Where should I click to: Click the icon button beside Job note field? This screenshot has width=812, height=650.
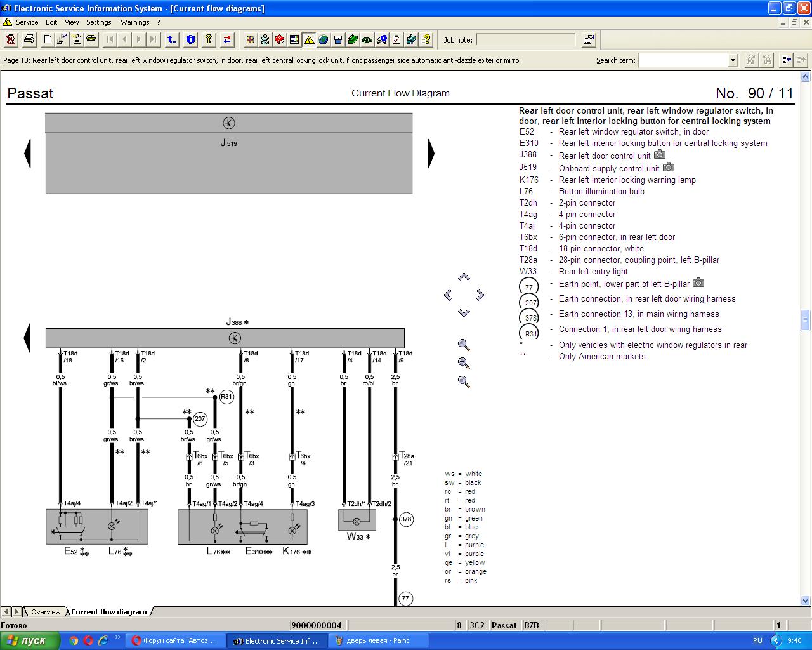[x=589, y=39]
